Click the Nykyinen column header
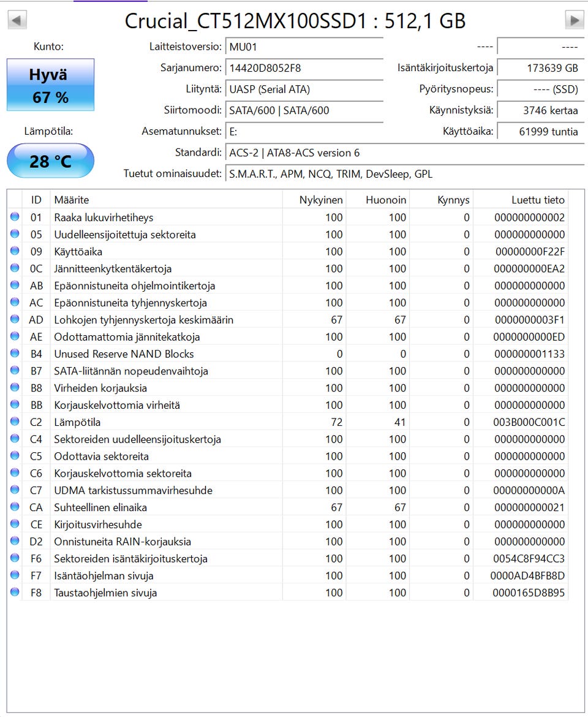 (x=314, y=199)
